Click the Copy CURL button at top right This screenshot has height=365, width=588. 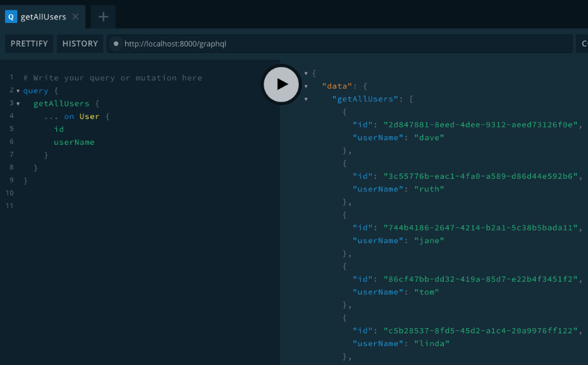(582, 43)
